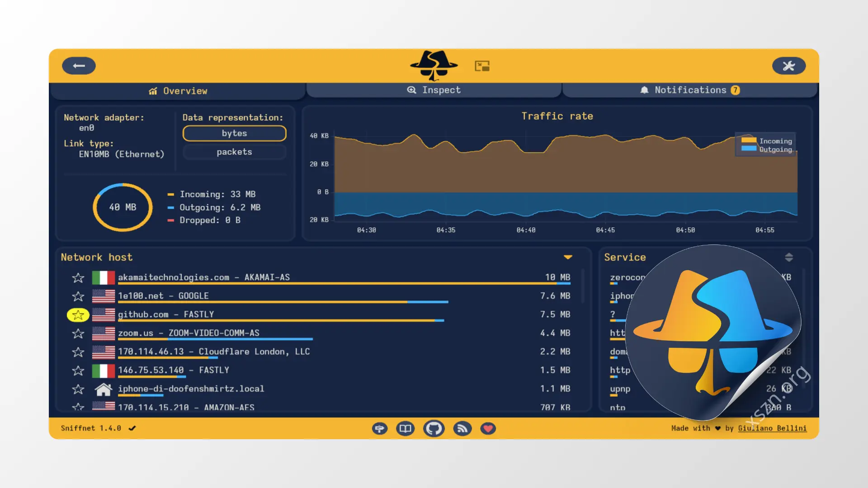The height and width of the screenshot is (488, 868).
Task: Click Italy flag of akamaitechnologies.com row
Action: click(x=103, y=277)
